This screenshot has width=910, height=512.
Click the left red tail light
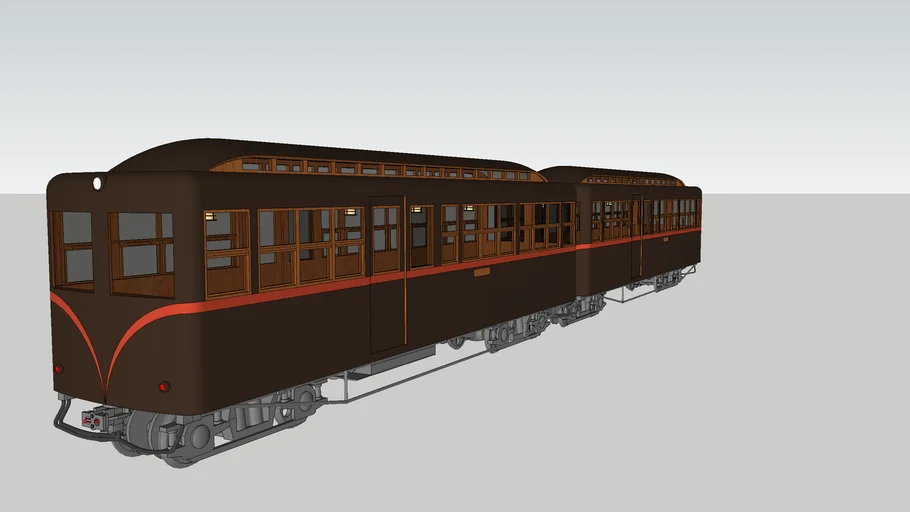click(58, 369)
